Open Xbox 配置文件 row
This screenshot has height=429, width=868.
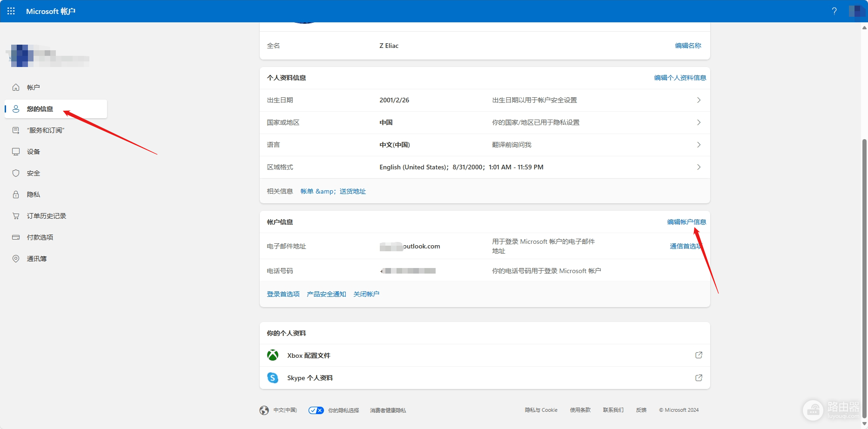tap(485, 355)
